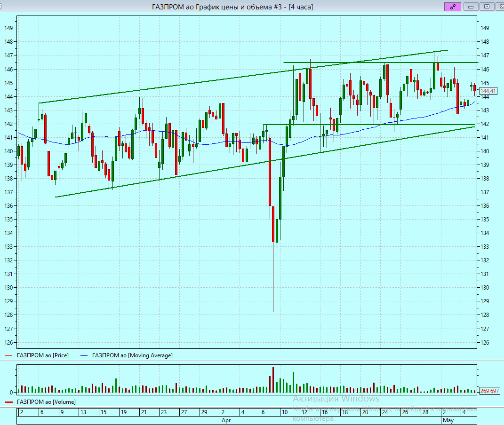Click date label '27' on the time axis
The height and width of the screenshot is (425, 504).
tap(184, 412)
